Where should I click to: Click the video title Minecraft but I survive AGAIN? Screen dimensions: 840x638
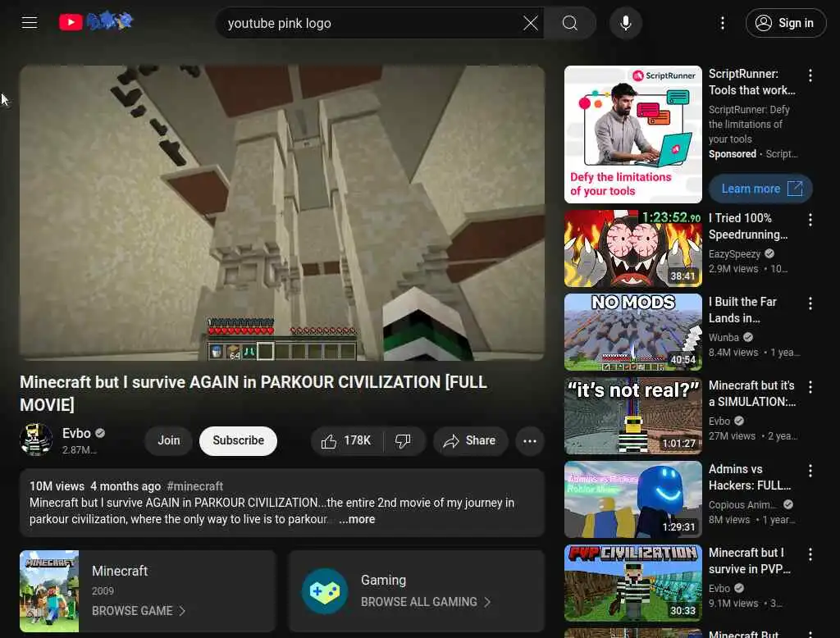tap(253, 393)
